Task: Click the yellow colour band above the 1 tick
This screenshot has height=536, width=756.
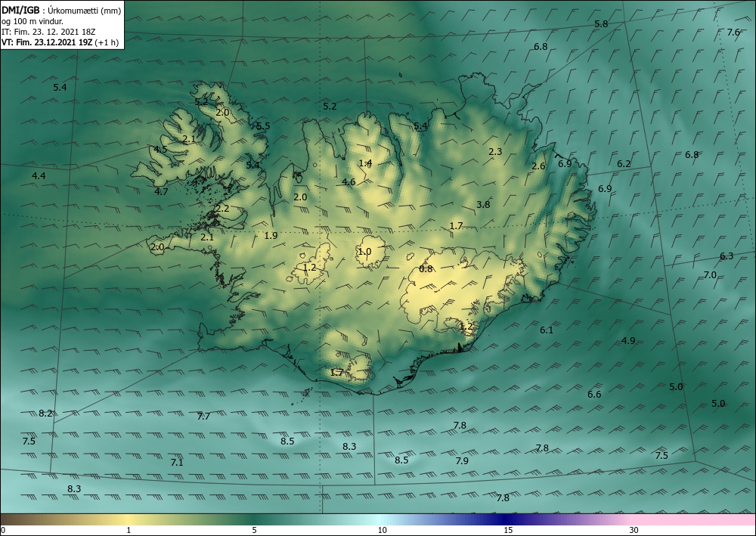Action: click(x=128, y=519)
